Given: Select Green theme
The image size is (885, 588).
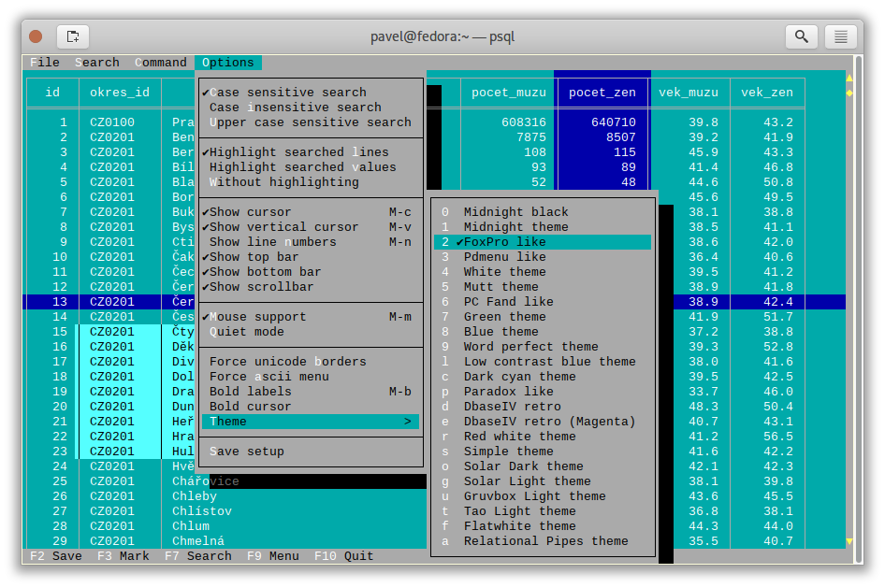Looking at the screenshot, I should pos(543,317).
